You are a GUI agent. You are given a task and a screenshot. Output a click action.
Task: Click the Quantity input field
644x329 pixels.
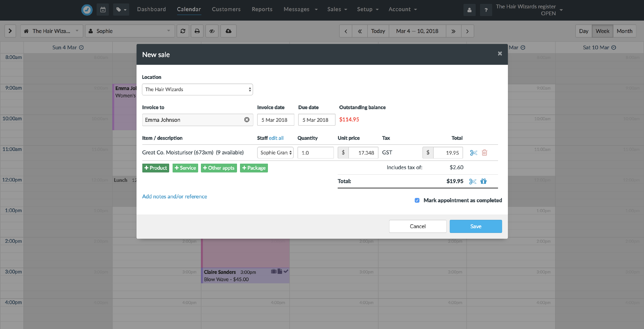[315, 153]
